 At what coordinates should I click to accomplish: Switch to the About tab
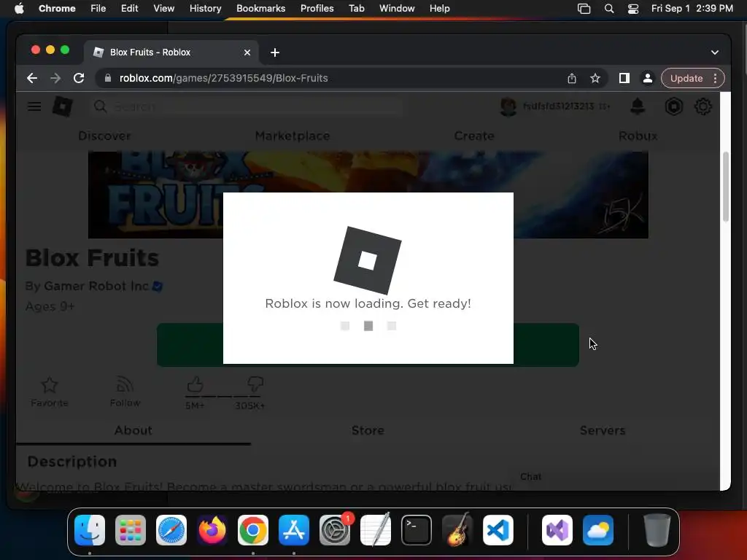point(133,430)
